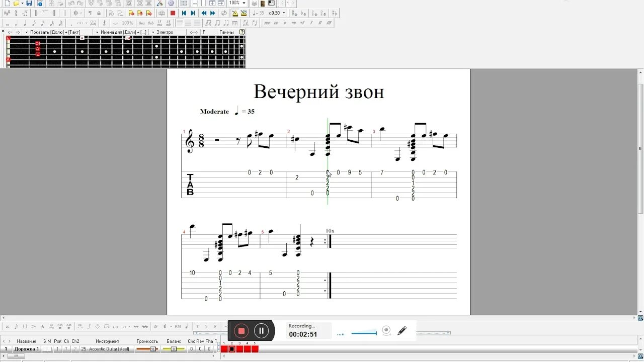
Task: Open the 'Гаммы' scales button
Action: point(226,32)
